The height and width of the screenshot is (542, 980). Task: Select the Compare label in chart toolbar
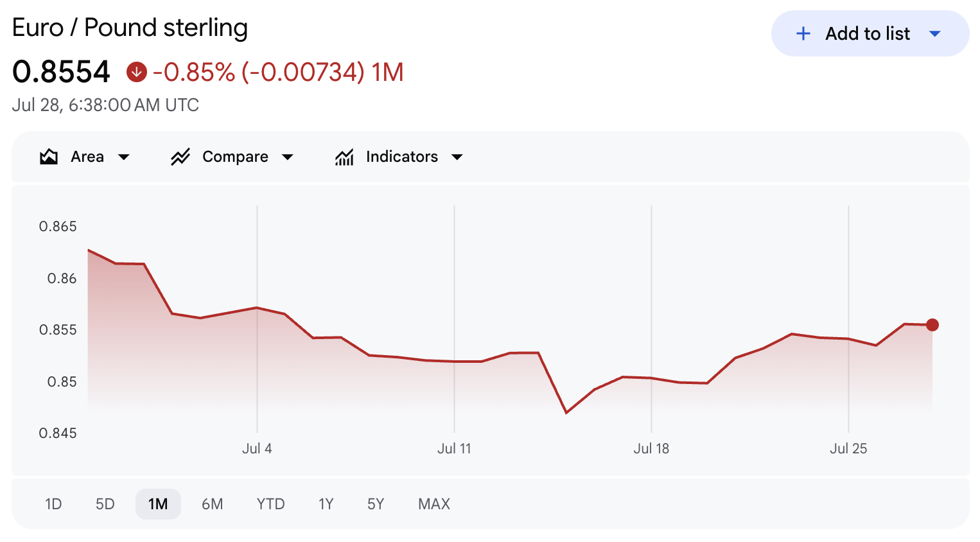click(x=235, y=157)
